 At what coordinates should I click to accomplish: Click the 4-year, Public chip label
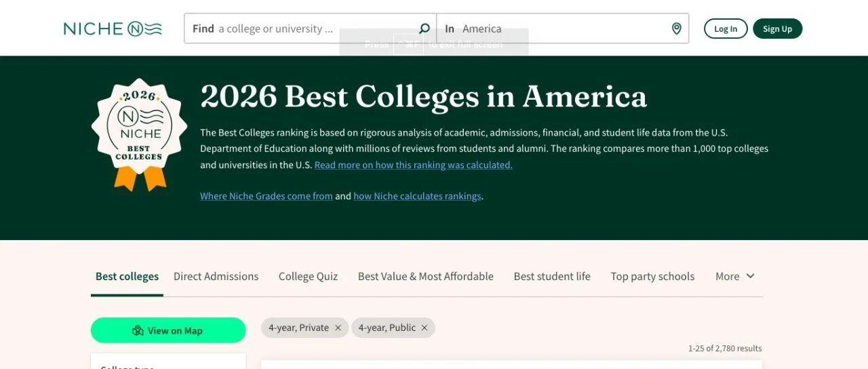(x=387, y=328)
